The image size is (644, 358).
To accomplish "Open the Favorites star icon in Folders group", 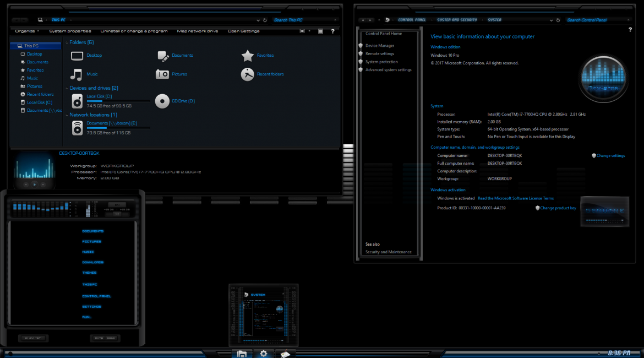I will (x=248, y=56).
